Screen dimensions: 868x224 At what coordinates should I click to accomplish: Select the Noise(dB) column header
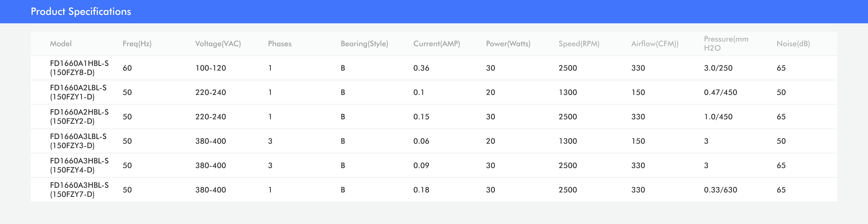[793, 44]
